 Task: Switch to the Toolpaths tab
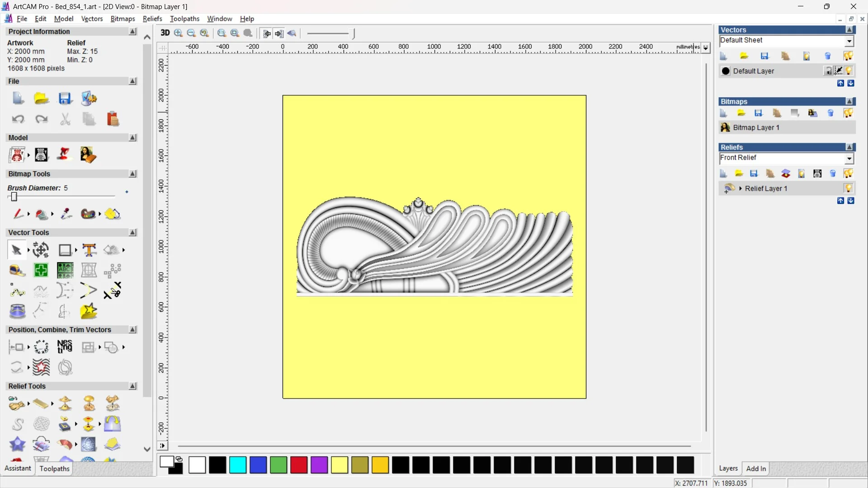click(x=54, y=469)
